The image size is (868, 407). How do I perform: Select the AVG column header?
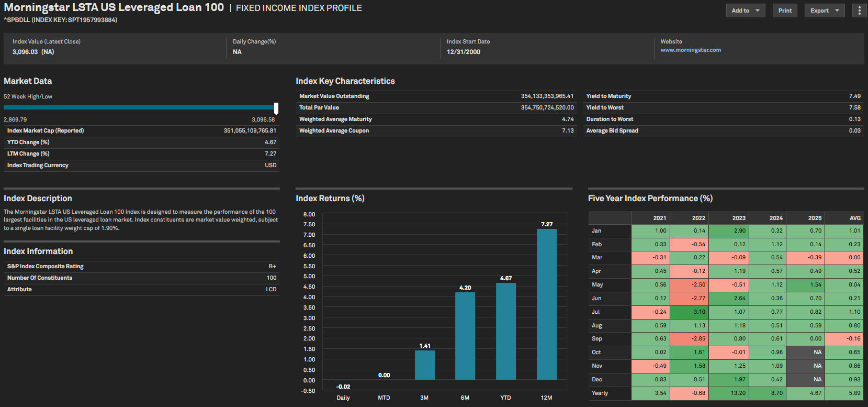coord(844,218)
